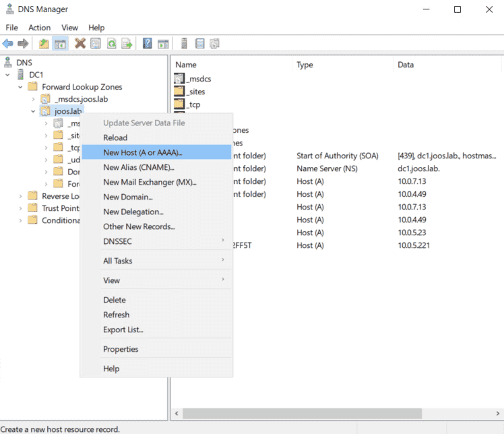This screenshot has width=504, height=434.
Task: Click the Forward Lookup Zones folder icon
Action: coord(32,86)
